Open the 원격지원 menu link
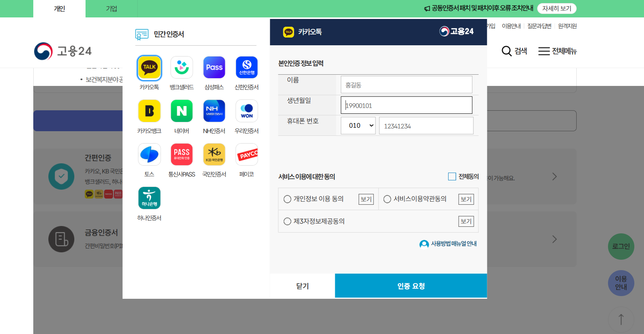The image size is (644, 334). click(x=567, y=26)
